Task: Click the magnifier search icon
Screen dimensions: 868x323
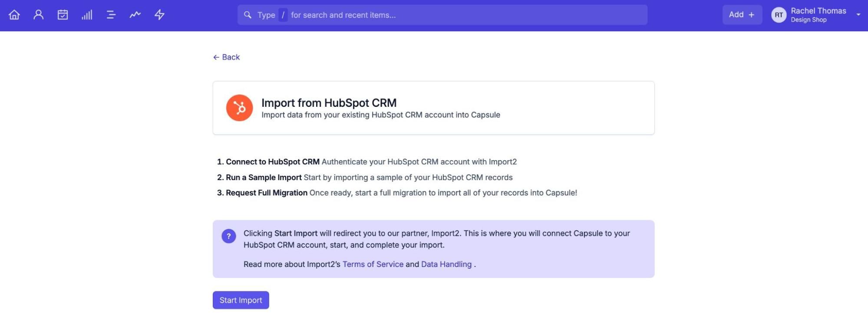Action: tap(248, 15)
